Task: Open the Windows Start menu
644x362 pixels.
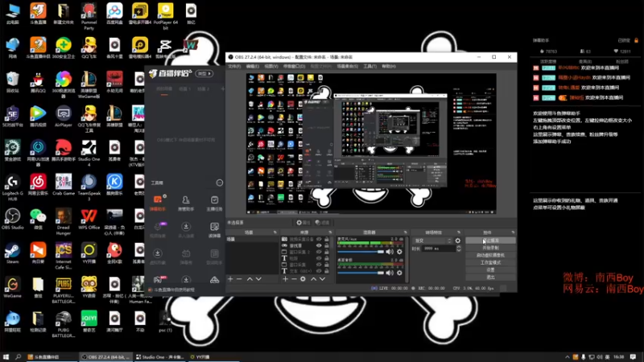Action: 6,356
